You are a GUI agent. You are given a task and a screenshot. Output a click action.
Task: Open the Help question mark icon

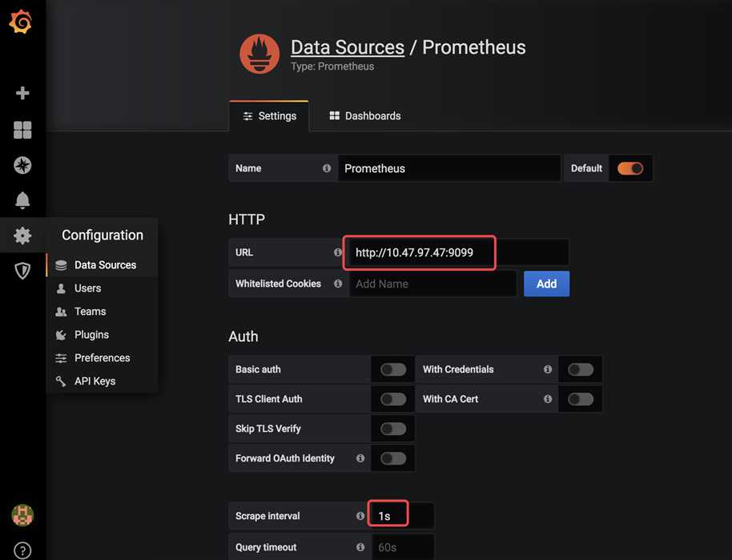[x=22, y=550]
